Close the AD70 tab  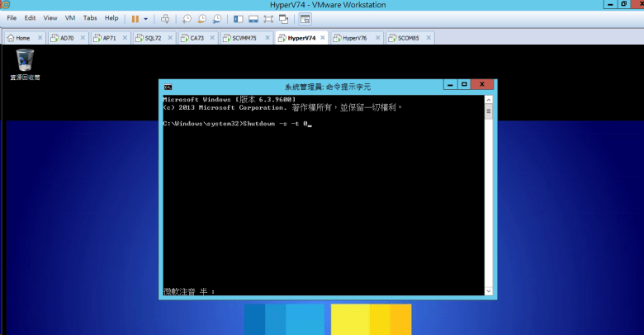tap(84, 38)
